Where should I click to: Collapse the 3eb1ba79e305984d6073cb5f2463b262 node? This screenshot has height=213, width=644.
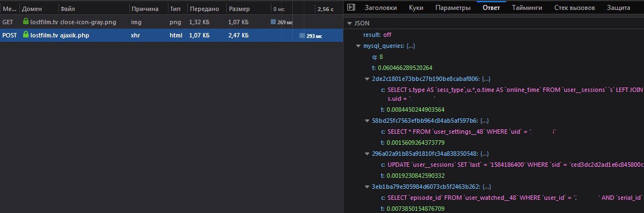tap(367, 187)
